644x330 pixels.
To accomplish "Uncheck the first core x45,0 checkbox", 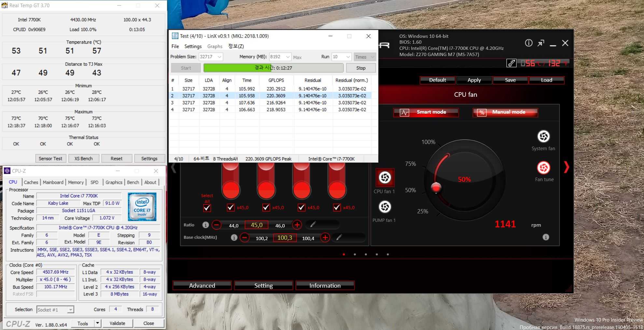I will (231, 208).
